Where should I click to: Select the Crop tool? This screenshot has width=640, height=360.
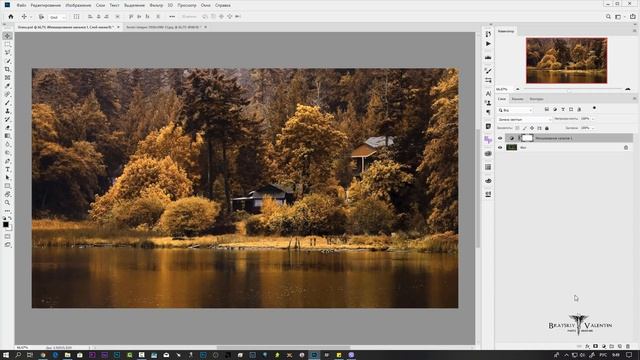7,69
